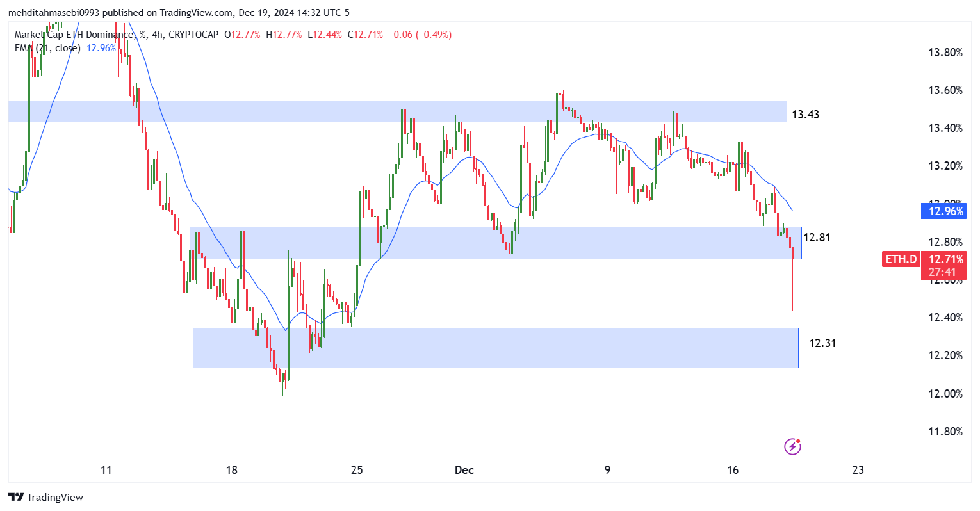Click date 23 on time axis
This screenshot has width=980, height=511.
(858, 470)
